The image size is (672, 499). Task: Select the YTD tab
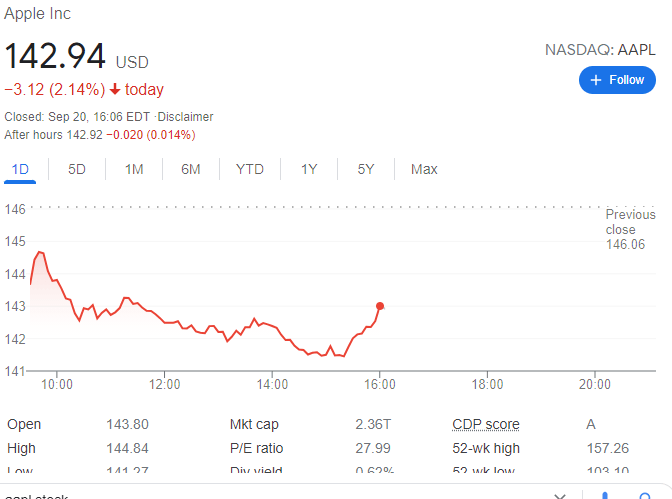tap(250, 169)
